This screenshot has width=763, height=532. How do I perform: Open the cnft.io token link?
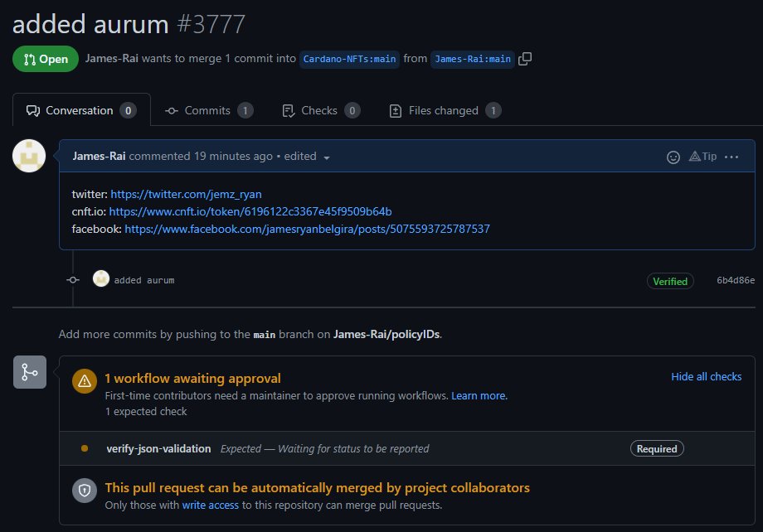[250, 211]
